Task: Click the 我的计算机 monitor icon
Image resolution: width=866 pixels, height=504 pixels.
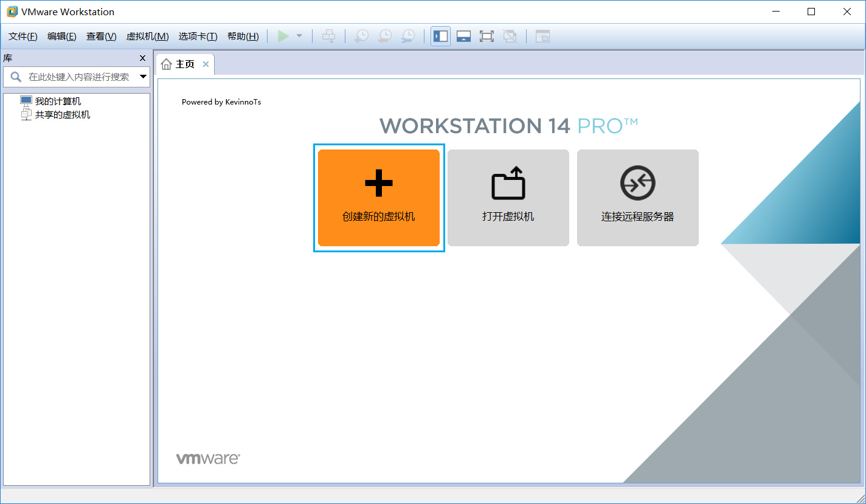Action: tap(26, 102)
